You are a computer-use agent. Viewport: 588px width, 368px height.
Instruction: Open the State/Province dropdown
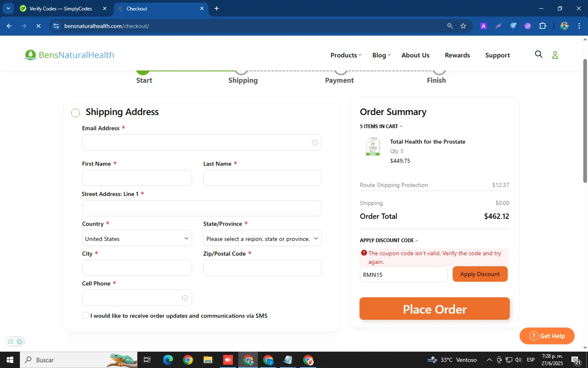[262, 238]
